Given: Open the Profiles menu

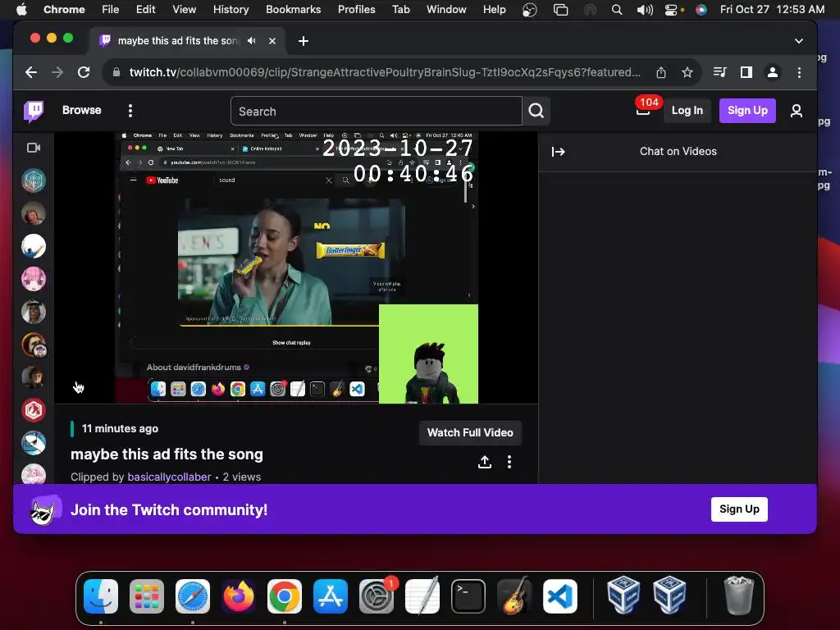Looking at the screenshot, I should [356, 9].
